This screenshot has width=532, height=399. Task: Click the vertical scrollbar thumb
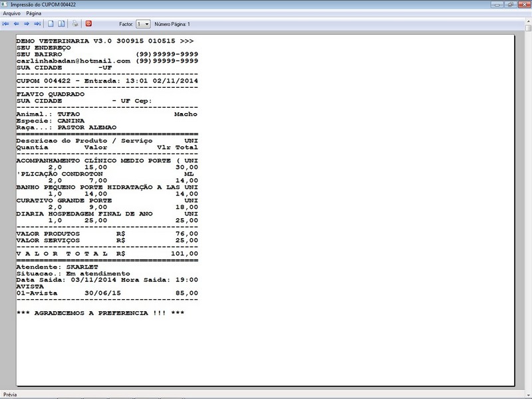point(529,28)
